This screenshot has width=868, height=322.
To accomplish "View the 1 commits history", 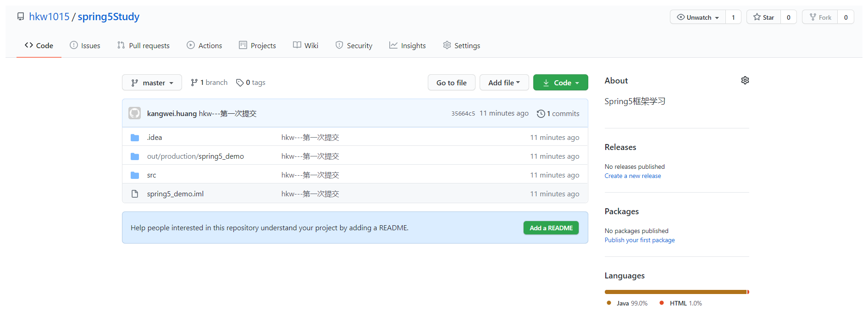I will click(x=558, y=114).
